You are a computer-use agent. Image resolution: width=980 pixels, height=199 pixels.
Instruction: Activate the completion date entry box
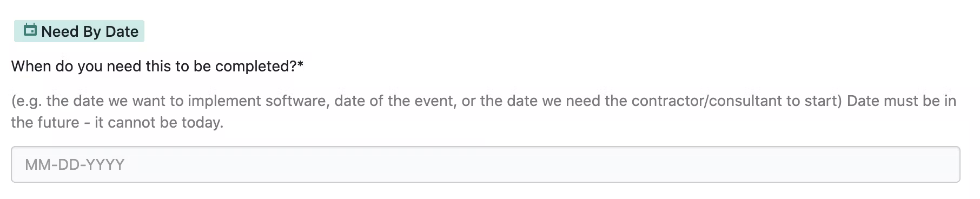tap(485, 164)
